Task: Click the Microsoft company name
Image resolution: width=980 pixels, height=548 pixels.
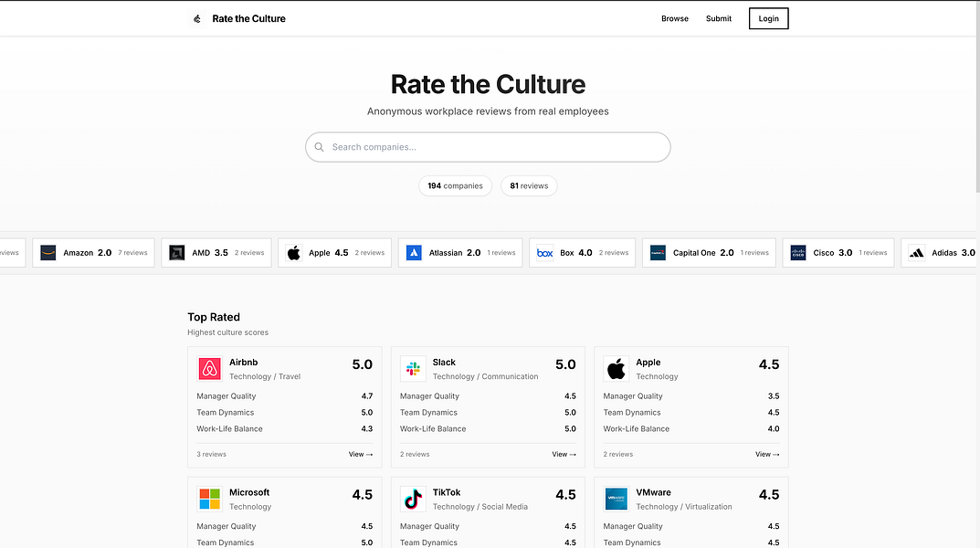Action: pos(248,492)
